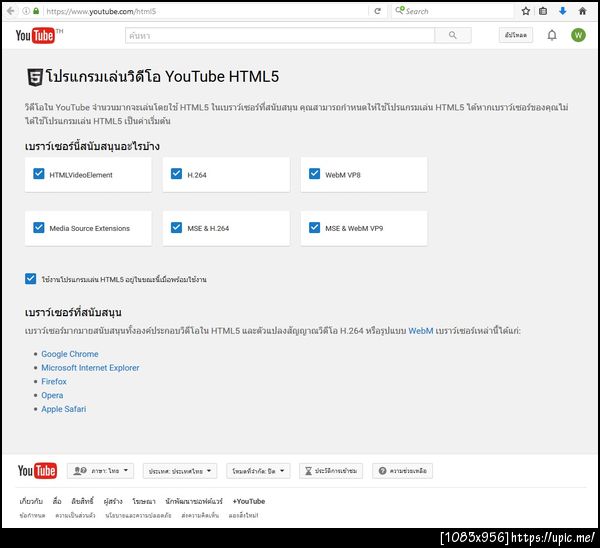Open the language (ภาษา: ไทย) dropdown
600x548 pixels.
coord(100,471)
